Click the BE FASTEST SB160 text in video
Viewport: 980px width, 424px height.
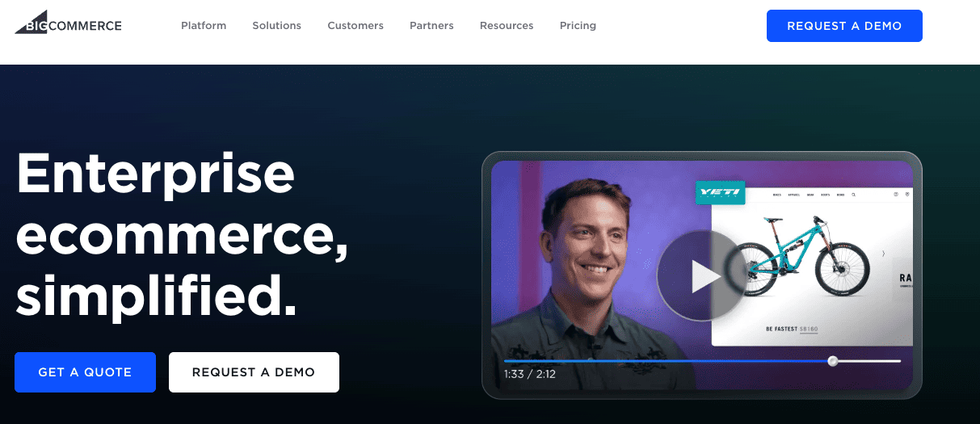(792, 330)
